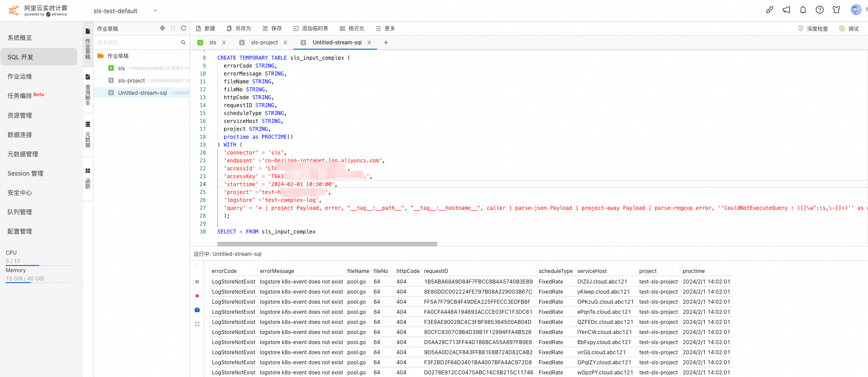Image resolution: width=868 pixels, height=377 pixels.
Task: Click the notification bell icon
Action: click(x=803, y=10)
